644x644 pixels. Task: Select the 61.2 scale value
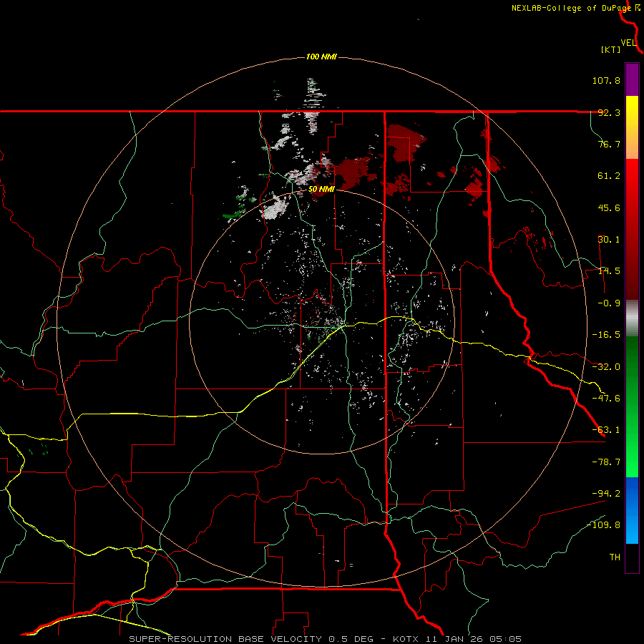click(609, 176)
